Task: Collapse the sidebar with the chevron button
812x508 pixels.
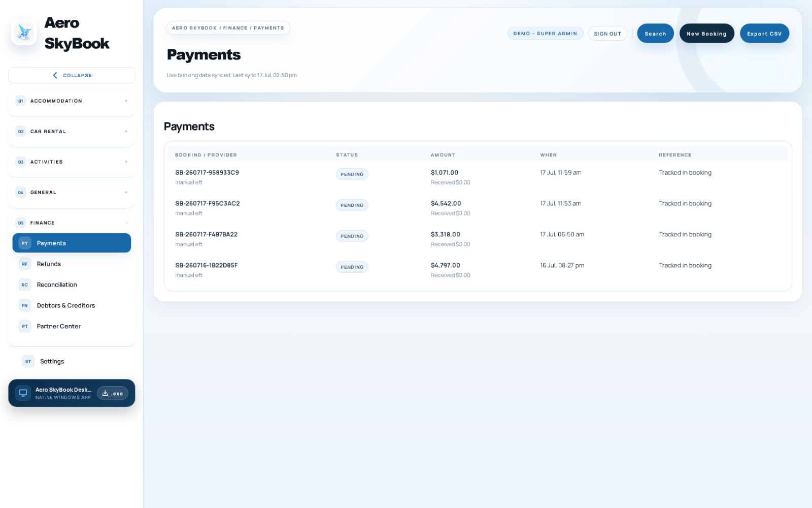Action: (x=72, y=75)
